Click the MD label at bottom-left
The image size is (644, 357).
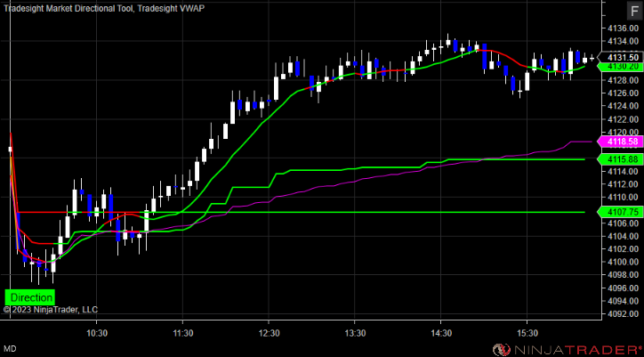click(x=11, y=349)
